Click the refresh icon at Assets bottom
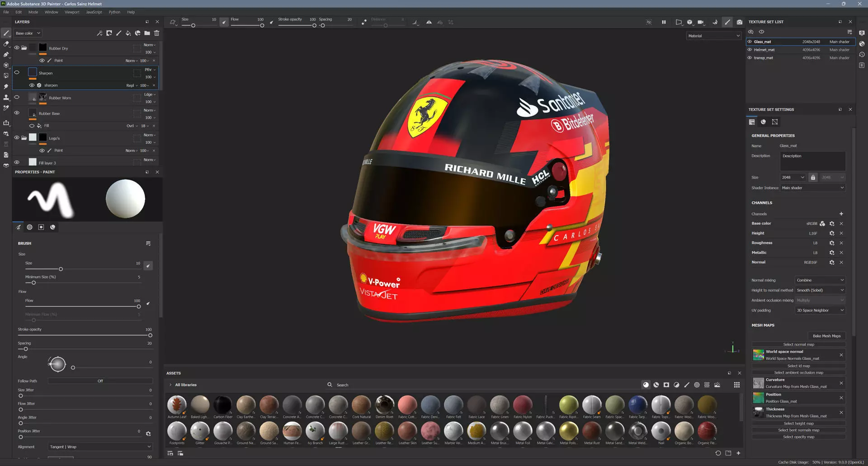The height and width of the screenshot is (466, 868). pos(718,453)
